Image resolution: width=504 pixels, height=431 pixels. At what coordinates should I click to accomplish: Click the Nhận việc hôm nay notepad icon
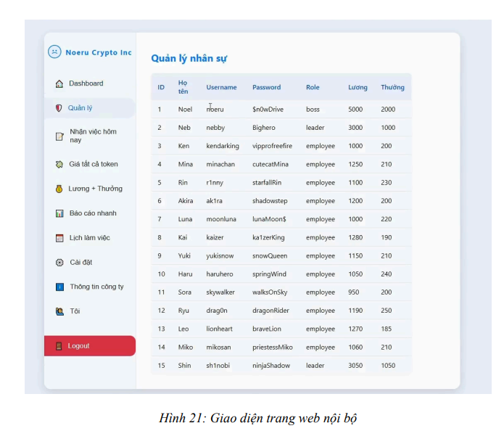(59, 136)
